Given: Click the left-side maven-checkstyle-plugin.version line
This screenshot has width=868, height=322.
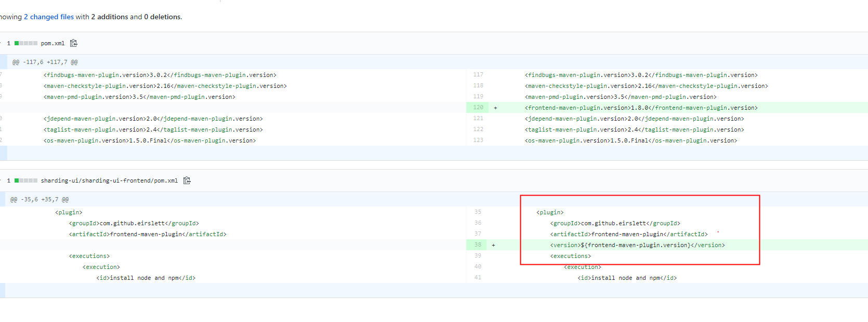Looking at the screenshot, I should click(165, 86).
